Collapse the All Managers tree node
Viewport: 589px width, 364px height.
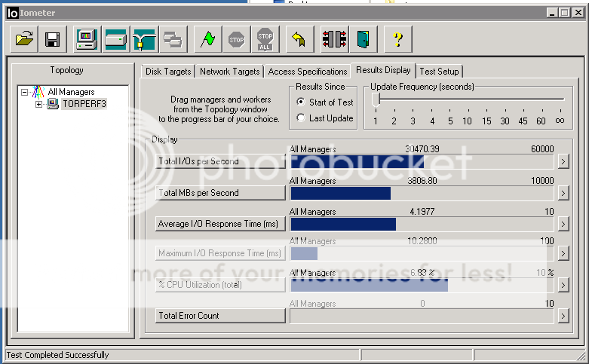(25, 92)
